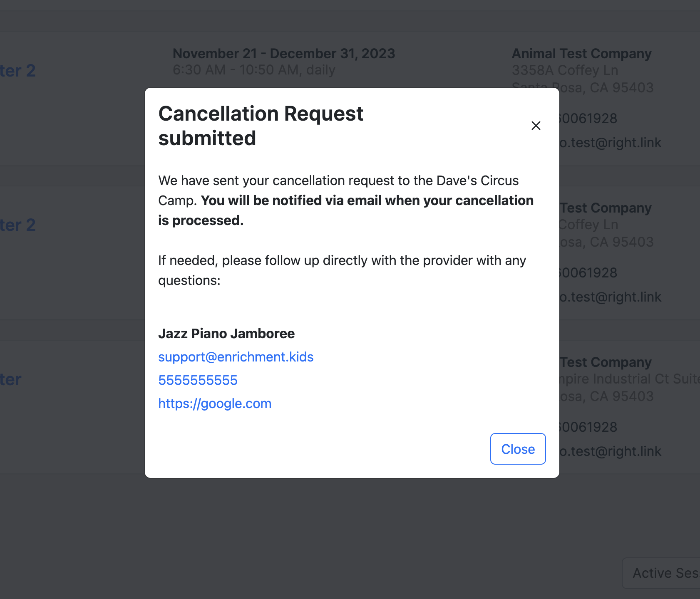Select the third row's 0061928 phone number
This screenshot has height=599, width=700.
click(x=588, y=427)
